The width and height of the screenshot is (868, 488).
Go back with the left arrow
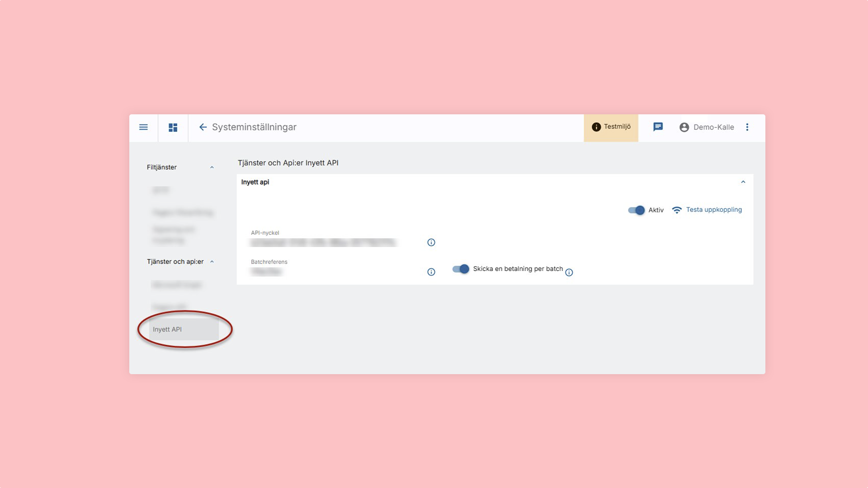tap(203, 127)
